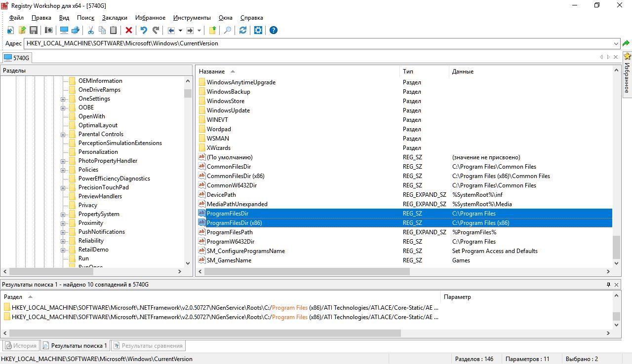Click the values list horizontal scrollbar thumb
The height and width of the screenshot is (364, 632).
coord(307,271)
